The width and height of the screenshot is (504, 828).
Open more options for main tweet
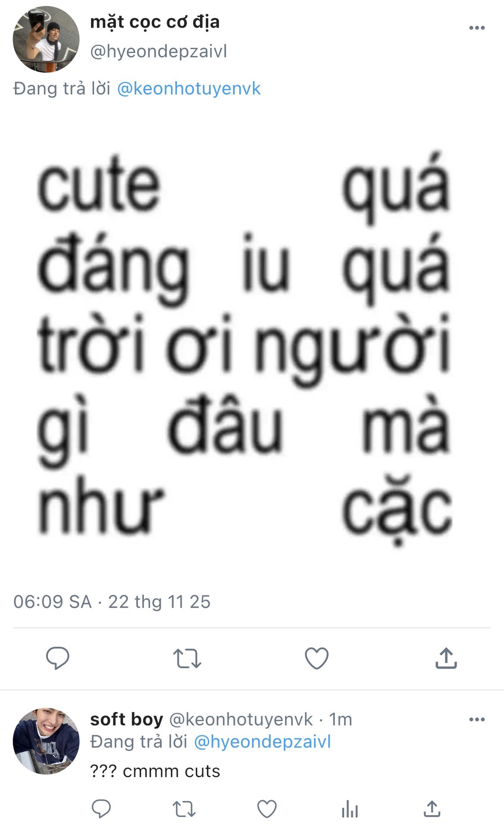(x=477, y=28)
